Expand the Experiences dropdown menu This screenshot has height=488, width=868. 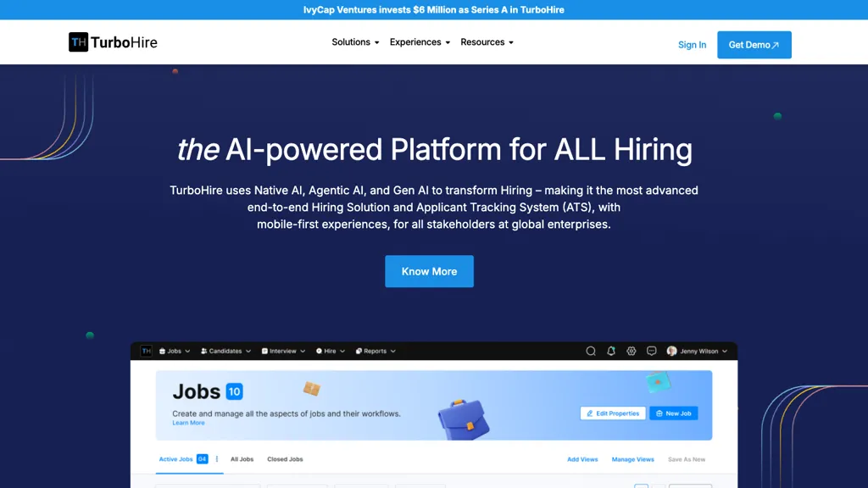(x=420, y=42)
